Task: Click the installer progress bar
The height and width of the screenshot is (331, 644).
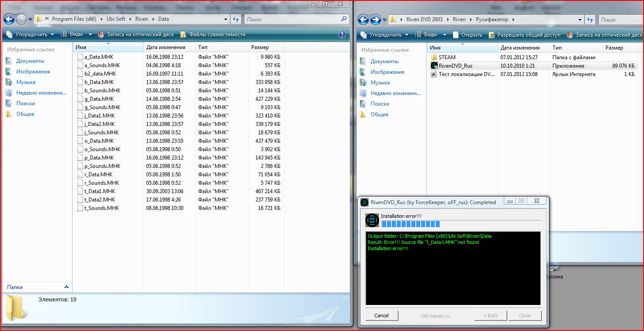Action: tap(460, 224)
